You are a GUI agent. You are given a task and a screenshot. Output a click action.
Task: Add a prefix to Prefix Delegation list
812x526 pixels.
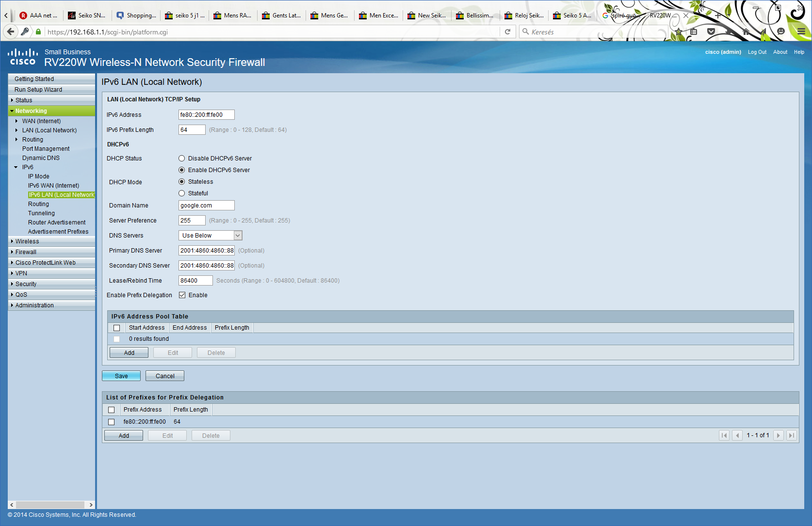124,435
